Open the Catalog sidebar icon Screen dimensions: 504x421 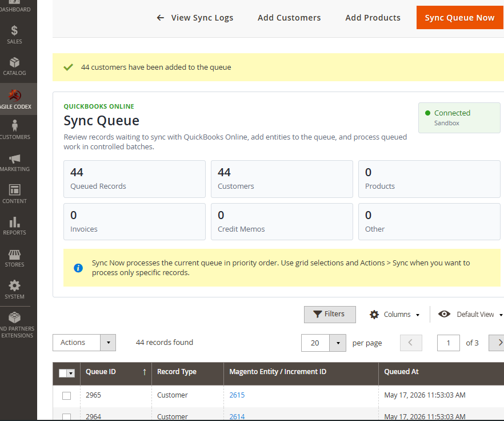14,62
